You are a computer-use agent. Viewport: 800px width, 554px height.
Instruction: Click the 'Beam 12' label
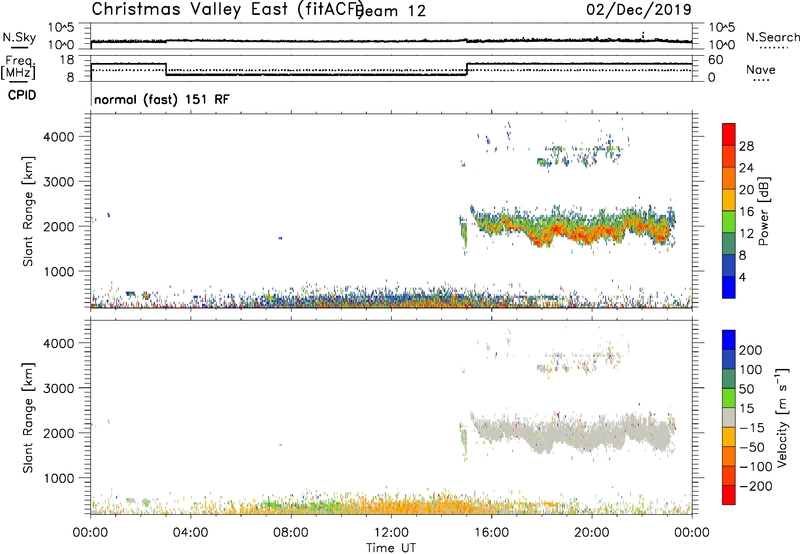pyautogui.click(x=392, y=11)
